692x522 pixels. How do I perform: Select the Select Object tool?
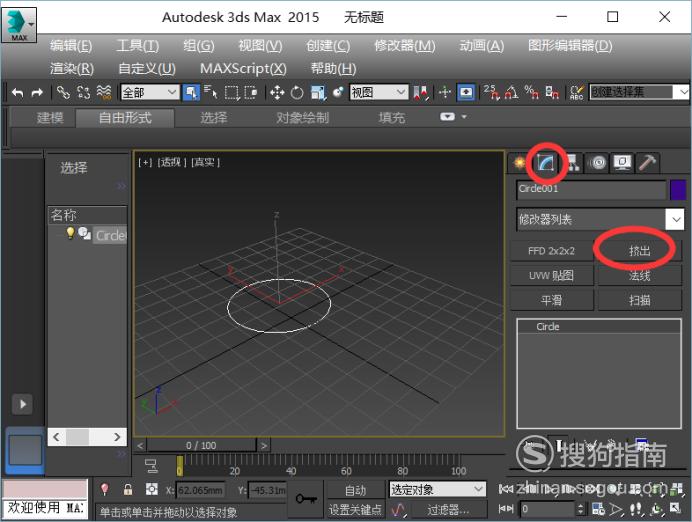(191, 92)
